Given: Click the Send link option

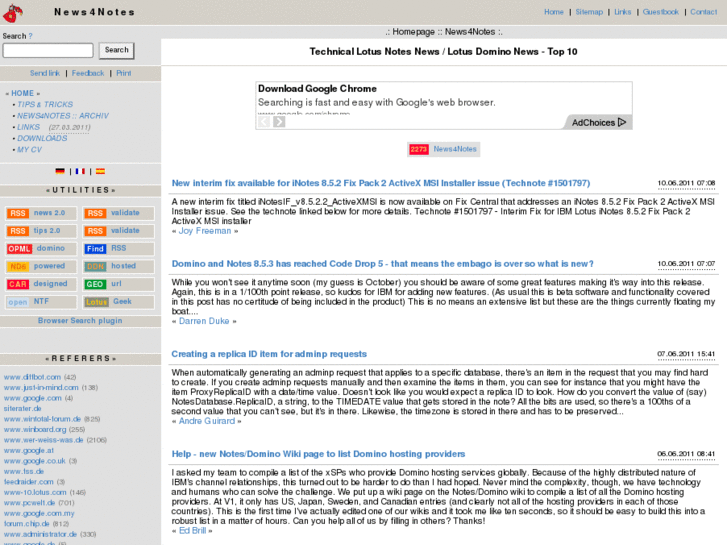Looking at the screenshot, I should pos(45,73).
